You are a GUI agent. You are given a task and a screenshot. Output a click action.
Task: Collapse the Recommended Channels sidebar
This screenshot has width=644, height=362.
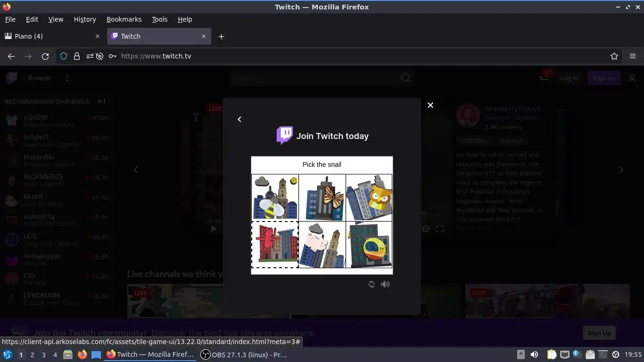click(x=101, y=101)
